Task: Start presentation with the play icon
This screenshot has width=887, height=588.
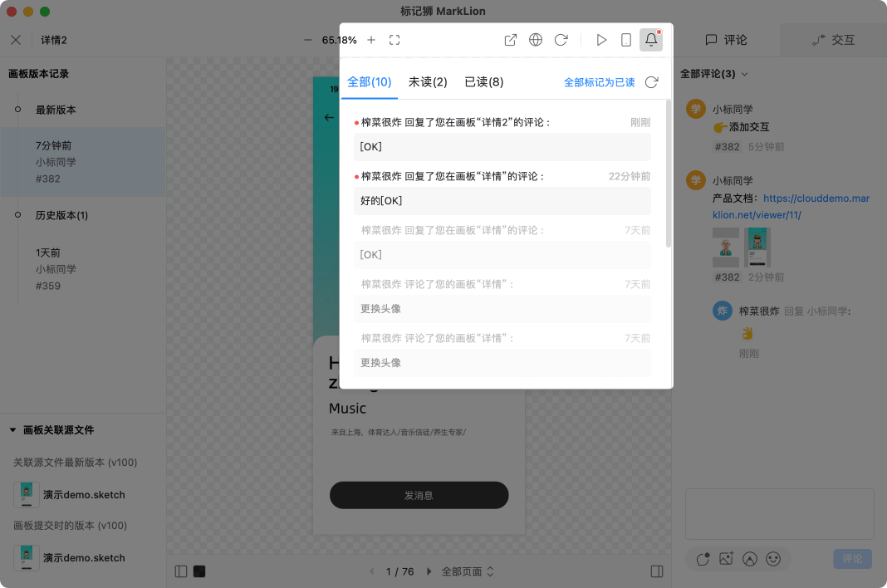Action: pos(601,39)
